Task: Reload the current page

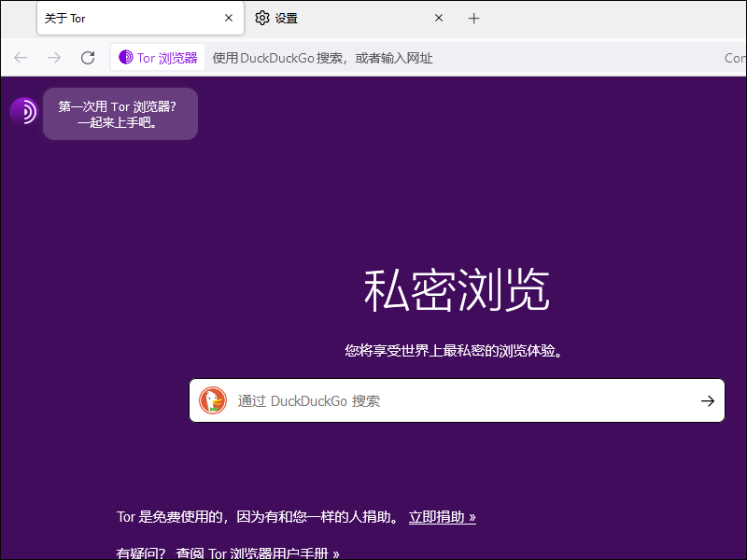Action: pos(88,58)
